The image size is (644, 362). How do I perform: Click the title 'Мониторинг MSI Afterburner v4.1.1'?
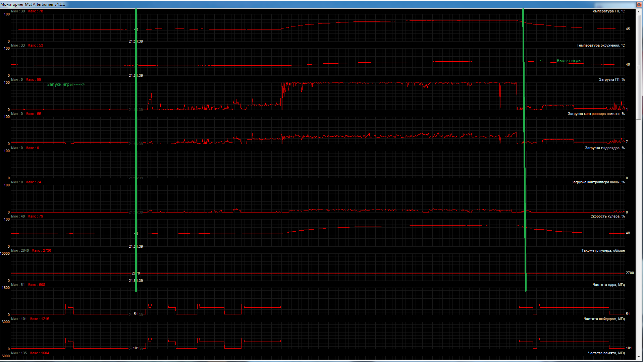[33, 4]
